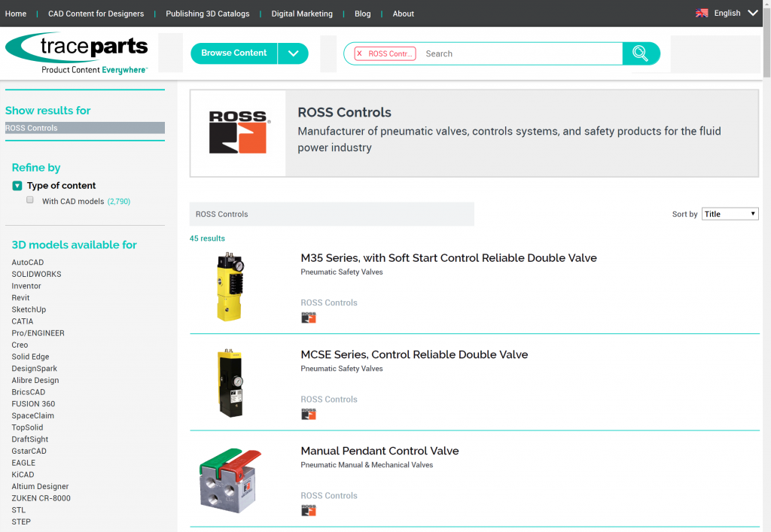Viewport: 771px width, 532px height.
Task: Click ROSS Controls link under Manual Pendant
Action: [329, 496]
